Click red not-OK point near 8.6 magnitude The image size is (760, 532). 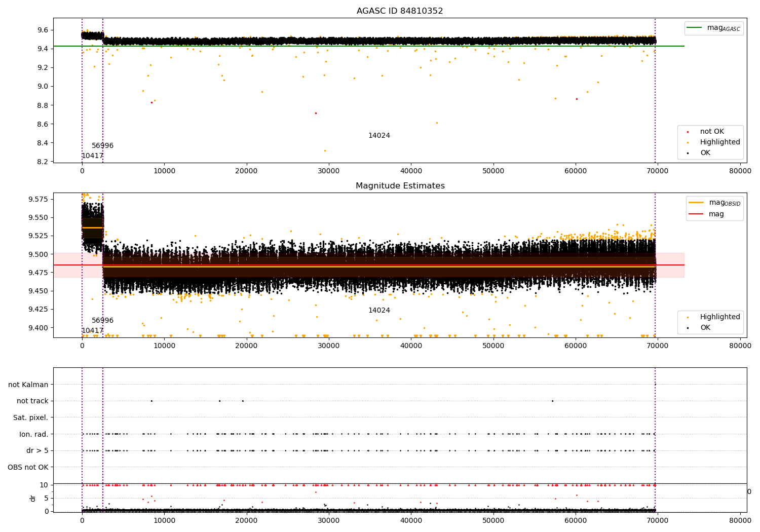[316, 113]
